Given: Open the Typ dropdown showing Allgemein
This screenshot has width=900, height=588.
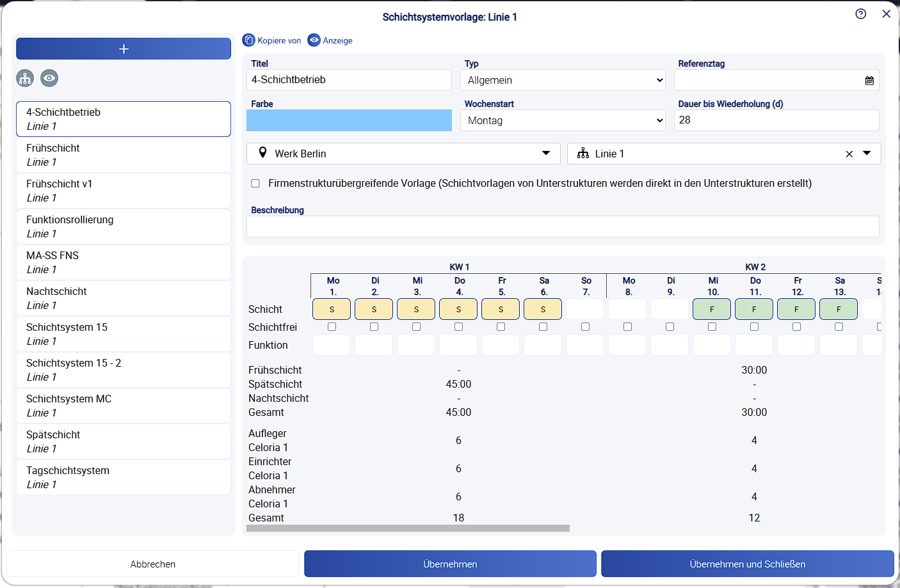Looking at the screenshot, I should pyautogui.click(x=563, y=80).
